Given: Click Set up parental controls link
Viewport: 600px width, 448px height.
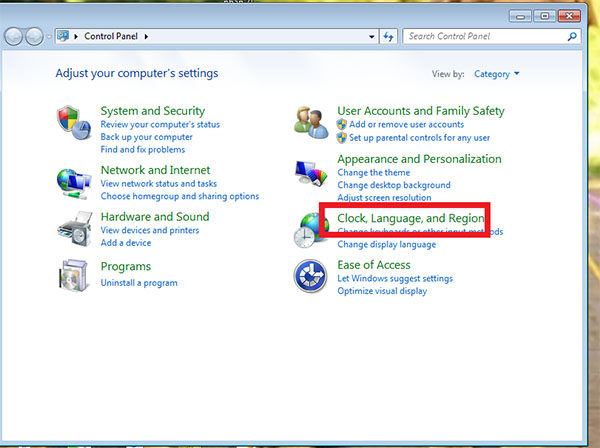Looking at the screenshot, I should pos(419,138).
